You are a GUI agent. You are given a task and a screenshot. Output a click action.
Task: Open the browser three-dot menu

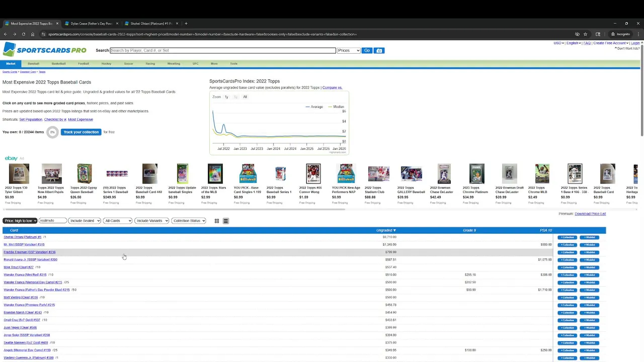coord(638,34)
